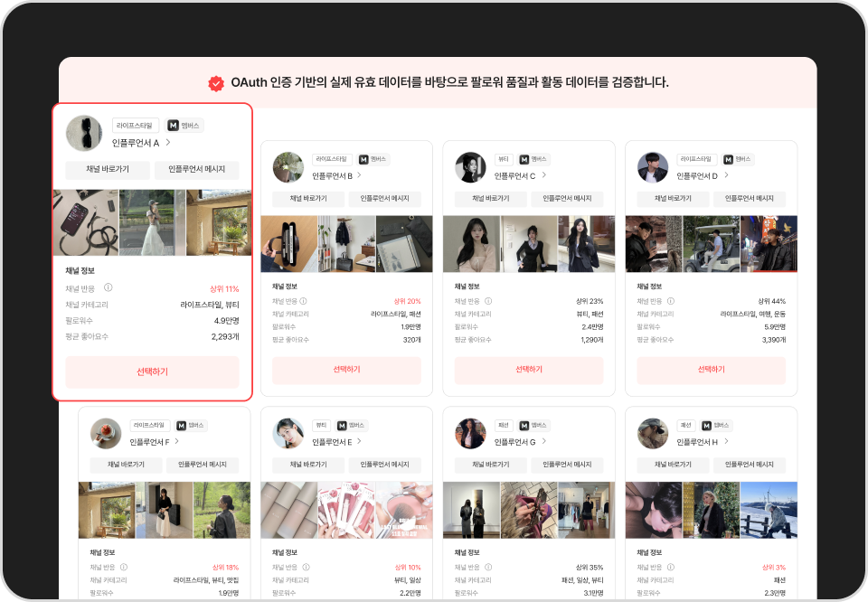Go to 인플루언서 A channel via 채널 바로가기
The height and width of the screenshot is (602, 868).
tap(108, 169)
